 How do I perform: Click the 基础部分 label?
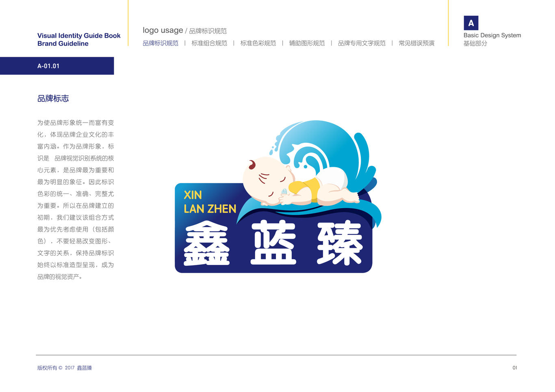pyautogui.click(x=475, y=43)
